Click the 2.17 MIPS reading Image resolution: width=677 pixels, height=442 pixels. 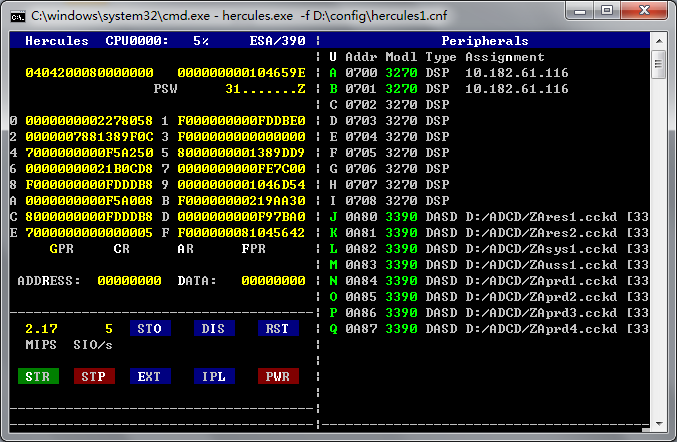41,329
